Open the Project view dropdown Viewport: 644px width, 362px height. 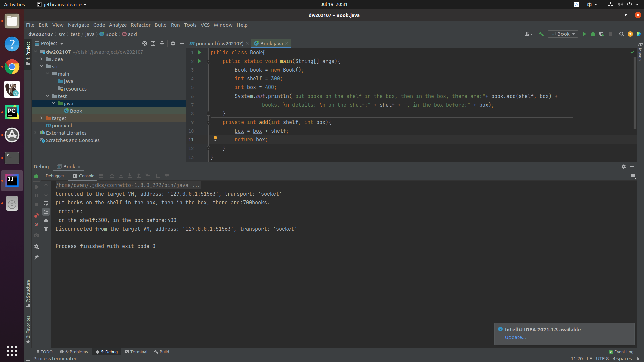[49, 43]
